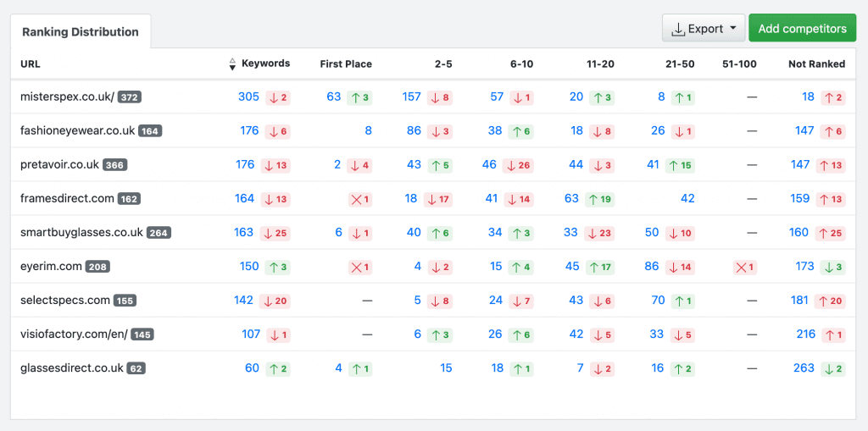Click the up 17 badge in eyerim.com row
The width and height of the screenshot is (868, 431).
click(600, 268)
